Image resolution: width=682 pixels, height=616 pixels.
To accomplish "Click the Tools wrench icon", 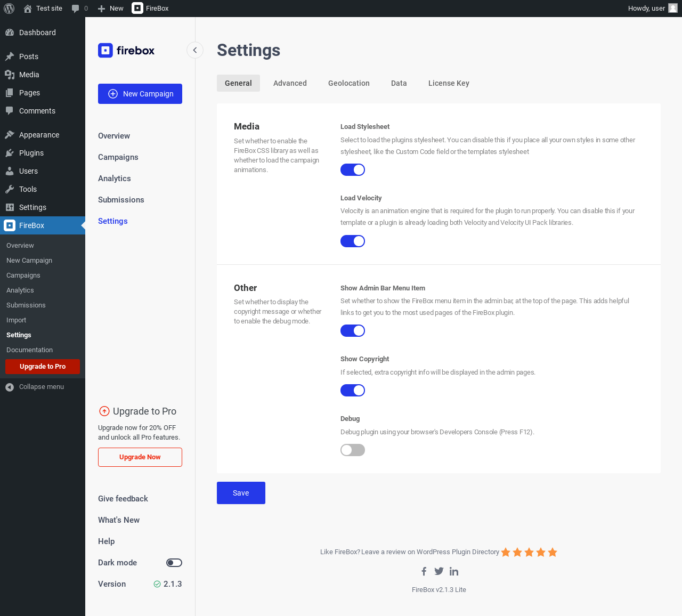I will coord(10,189).
